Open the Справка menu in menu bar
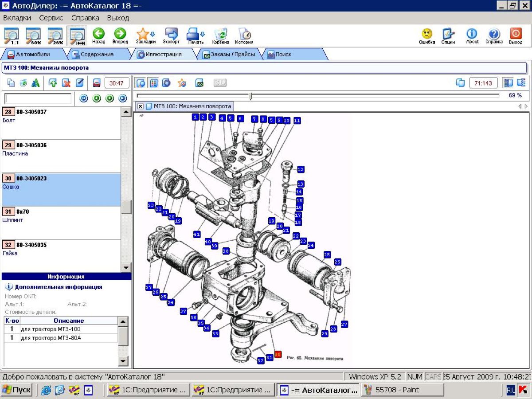This screenshot has height=399, width=532. 85,18
